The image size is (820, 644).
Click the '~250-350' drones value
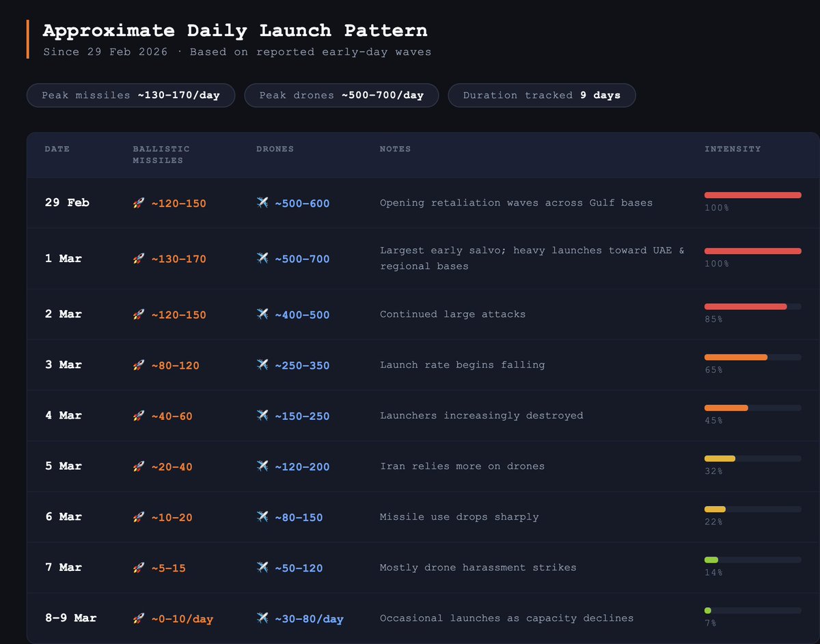click(302, 366)
